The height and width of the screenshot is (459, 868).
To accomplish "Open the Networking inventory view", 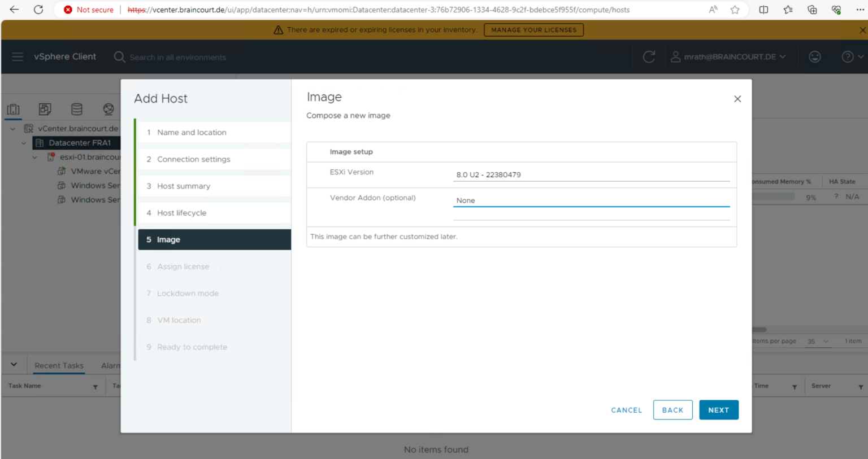I will click(x=108, y=109).
